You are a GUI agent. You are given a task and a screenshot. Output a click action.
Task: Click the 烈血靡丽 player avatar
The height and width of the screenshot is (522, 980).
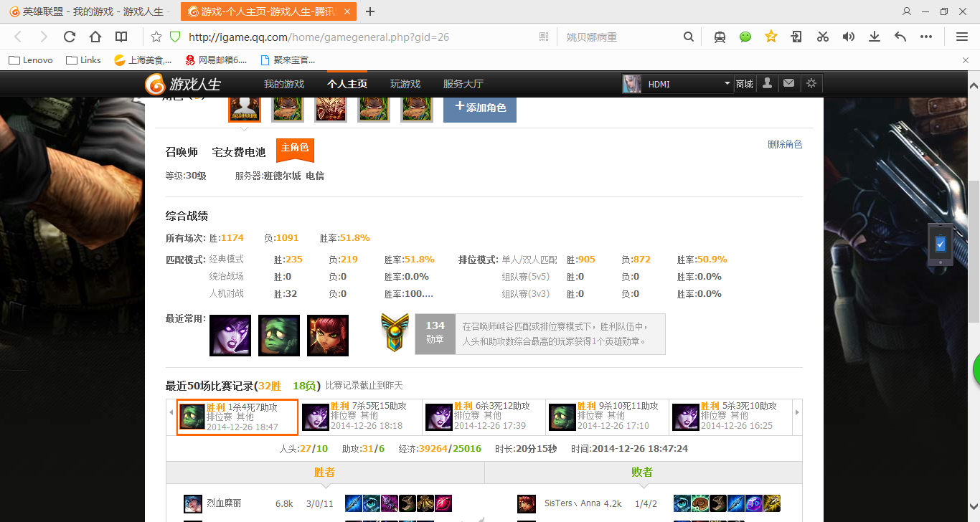point(193,504)
